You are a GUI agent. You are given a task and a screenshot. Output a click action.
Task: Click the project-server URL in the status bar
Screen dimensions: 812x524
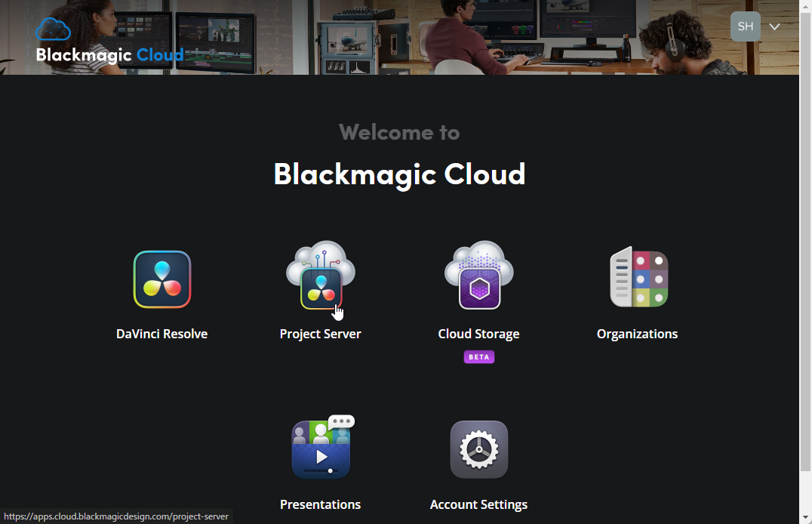pyautogui.click(x=115, y=516)
